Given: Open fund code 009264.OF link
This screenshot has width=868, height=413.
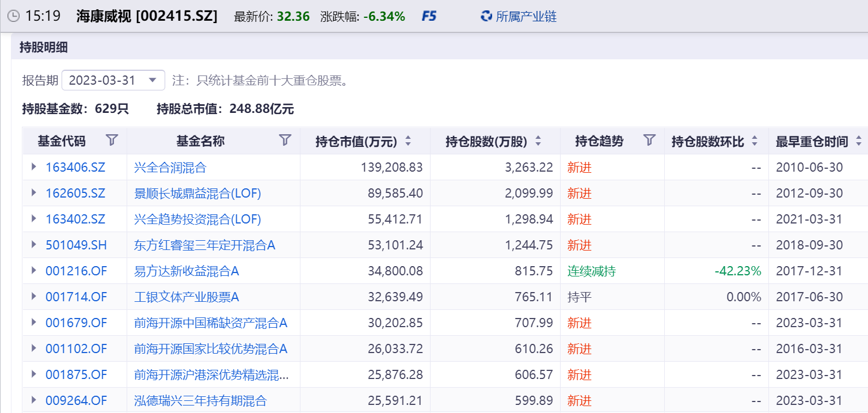Looking at the screenshot, I should click(x=77, y=401).
